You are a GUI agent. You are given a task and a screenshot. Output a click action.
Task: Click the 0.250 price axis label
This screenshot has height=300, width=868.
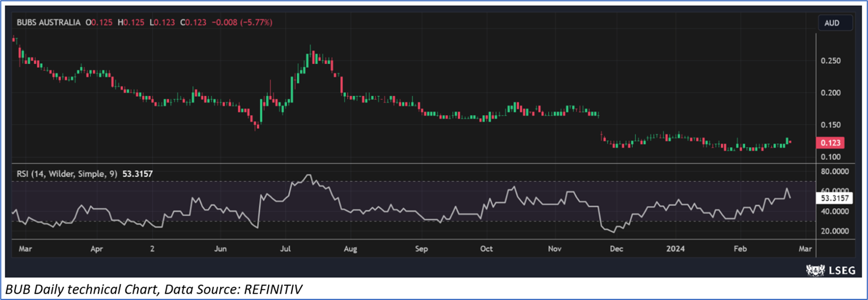click(x=832, y=61)
